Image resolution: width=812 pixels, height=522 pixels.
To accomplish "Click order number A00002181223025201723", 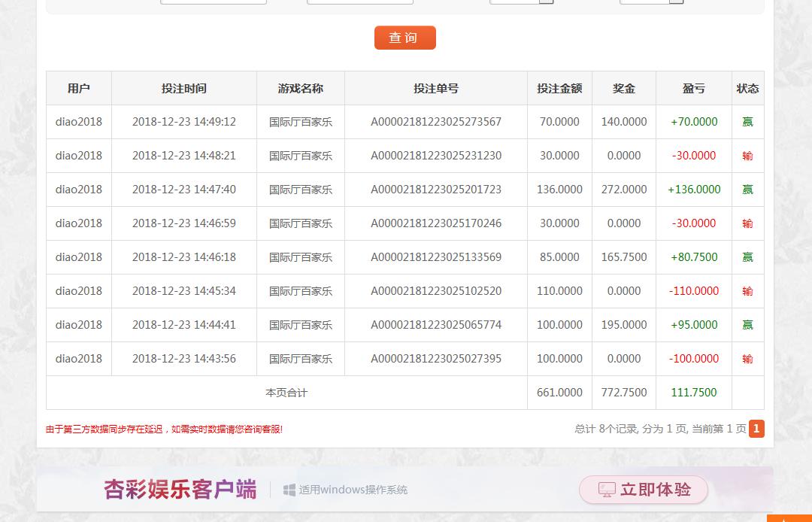I will 436,190.
